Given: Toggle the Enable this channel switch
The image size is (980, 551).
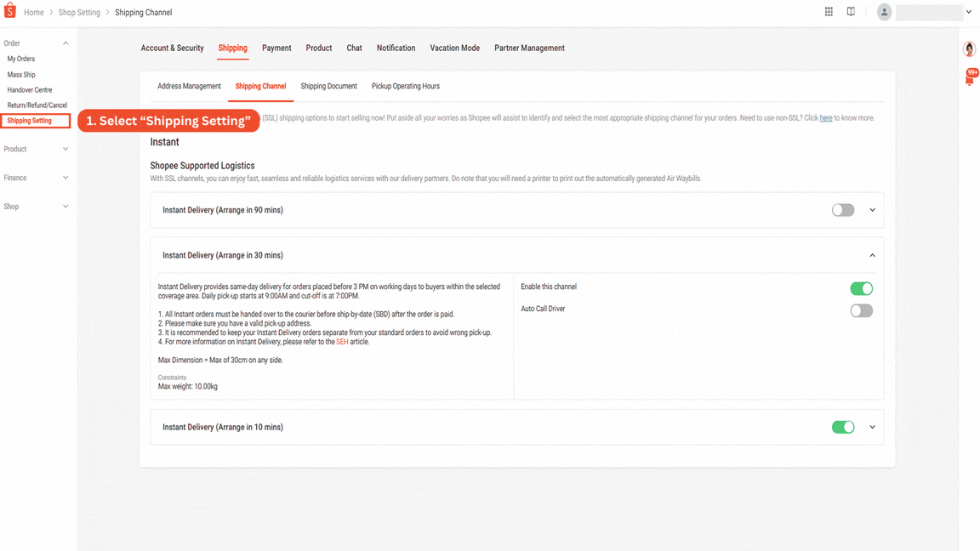Looking at the screenshot, I should click(861, 288).
